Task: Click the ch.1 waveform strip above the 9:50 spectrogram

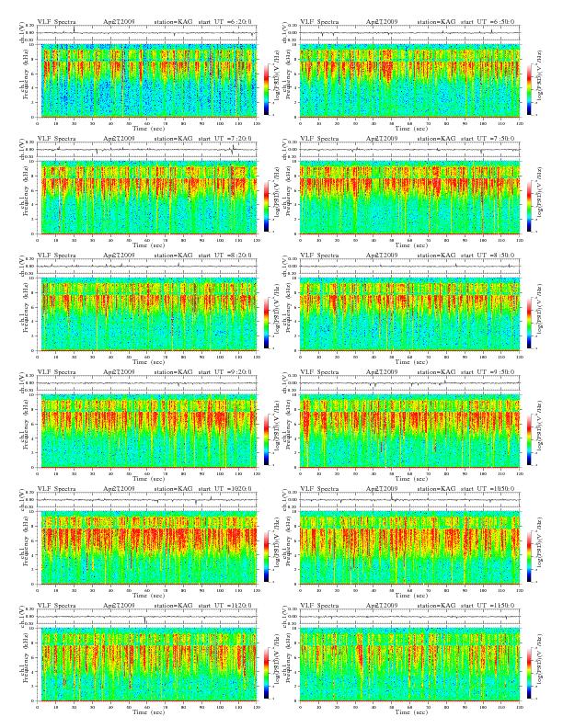Action: pos(409,383)
